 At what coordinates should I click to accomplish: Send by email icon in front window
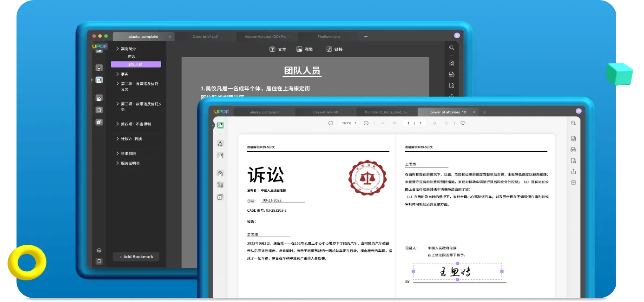(x=573, y=182)
